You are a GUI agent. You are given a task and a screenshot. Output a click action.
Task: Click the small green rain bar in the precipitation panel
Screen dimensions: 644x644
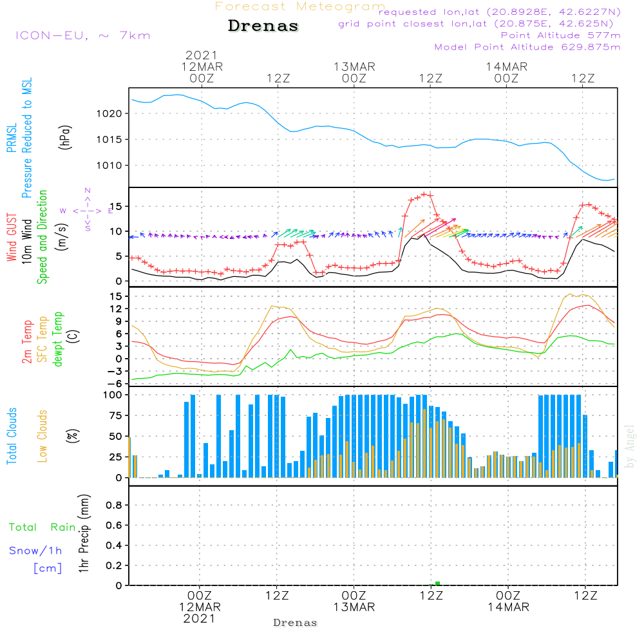(437, 583)
